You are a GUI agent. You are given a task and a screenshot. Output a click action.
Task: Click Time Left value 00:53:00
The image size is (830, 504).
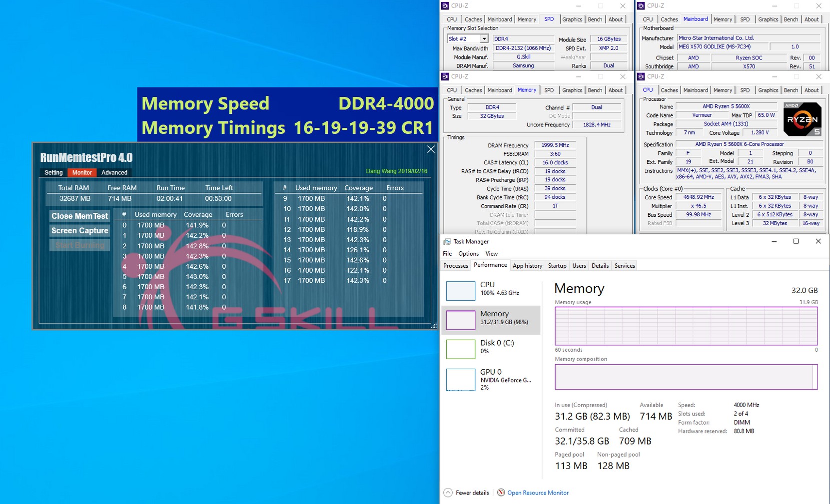click(x=218, y=198)
